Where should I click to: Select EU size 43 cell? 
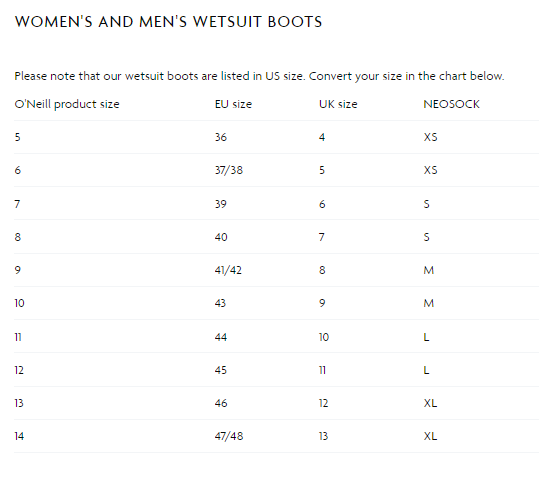click(x=220, y=303)
